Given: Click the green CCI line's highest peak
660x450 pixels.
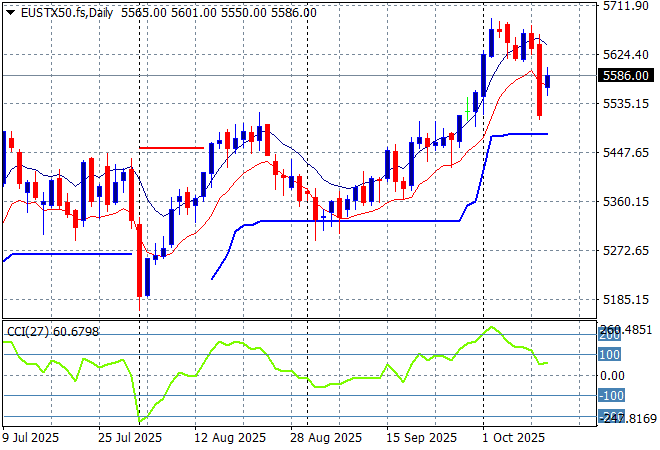Looking at the screenshot, I should click(x=491, y=327).
